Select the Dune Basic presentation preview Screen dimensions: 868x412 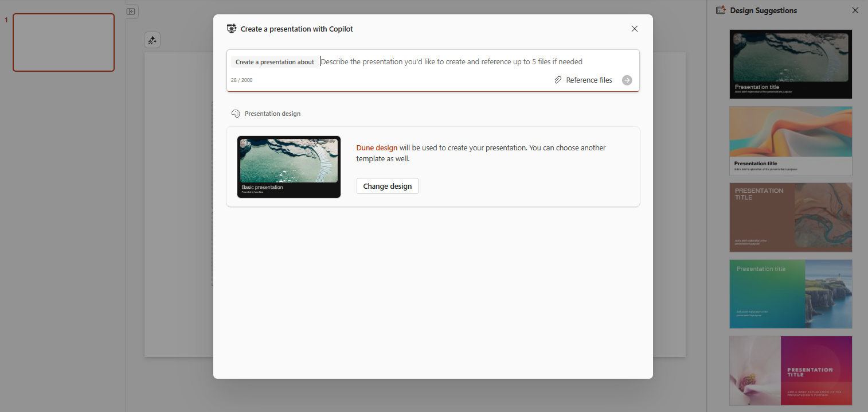(x=289, y=166)
